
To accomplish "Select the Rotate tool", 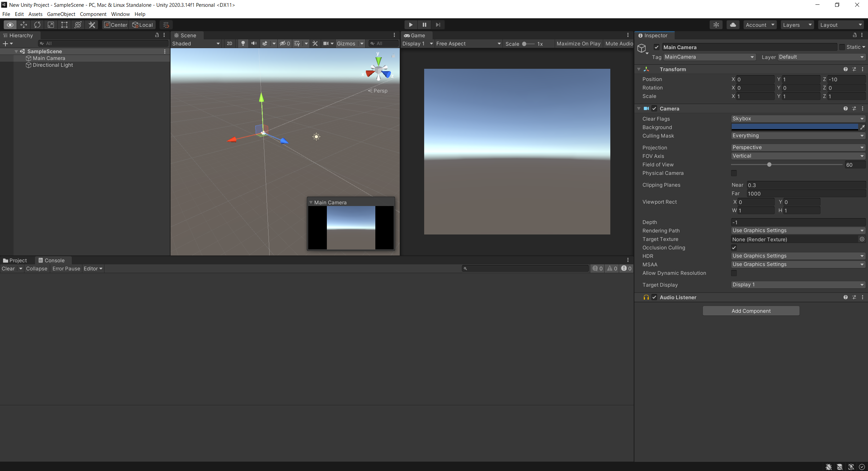I will tap(37, 25).
